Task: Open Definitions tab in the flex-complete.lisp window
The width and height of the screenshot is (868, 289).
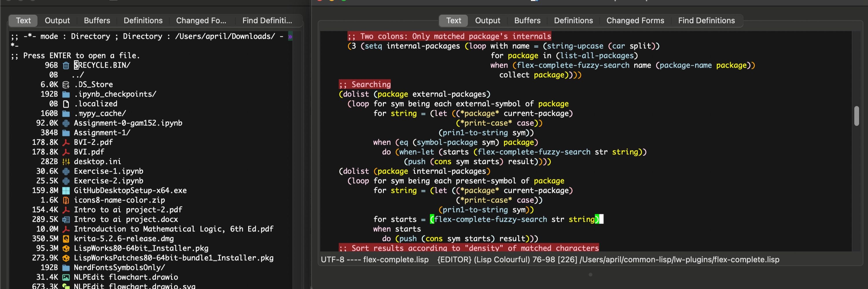Action: 573,21
